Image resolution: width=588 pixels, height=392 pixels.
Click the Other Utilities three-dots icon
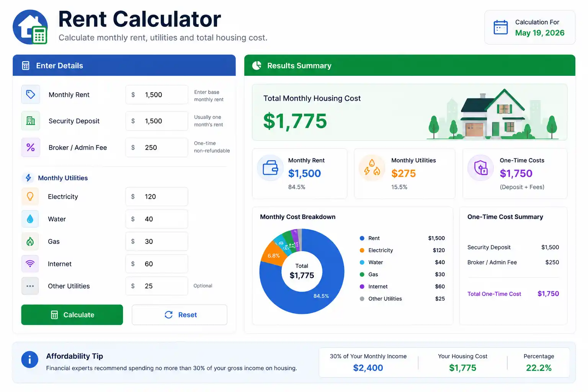(x=30, y=286)
